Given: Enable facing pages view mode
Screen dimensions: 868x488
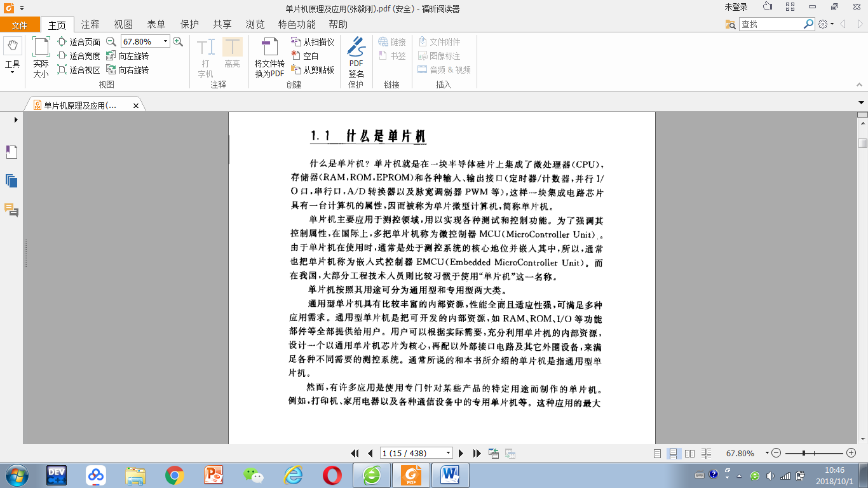Looking at the screenshot, I should pyautogui.click(x=690, y=453).
